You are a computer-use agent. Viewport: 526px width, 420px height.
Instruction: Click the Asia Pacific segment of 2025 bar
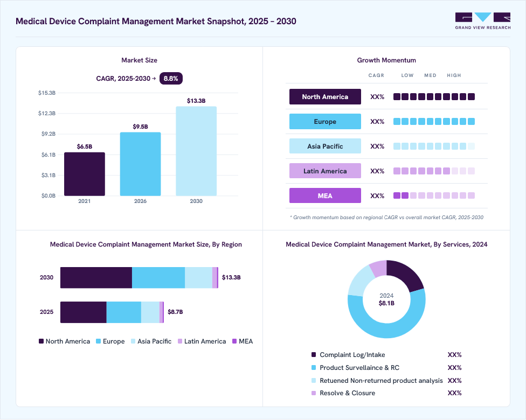[x=150, y=312]
